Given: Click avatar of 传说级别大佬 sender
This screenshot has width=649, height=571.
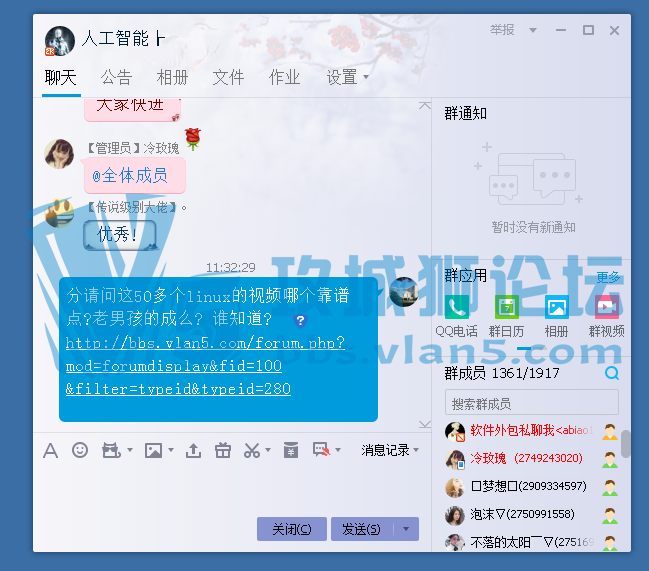Looking at the screenshot, I should (x=59, y=213).
